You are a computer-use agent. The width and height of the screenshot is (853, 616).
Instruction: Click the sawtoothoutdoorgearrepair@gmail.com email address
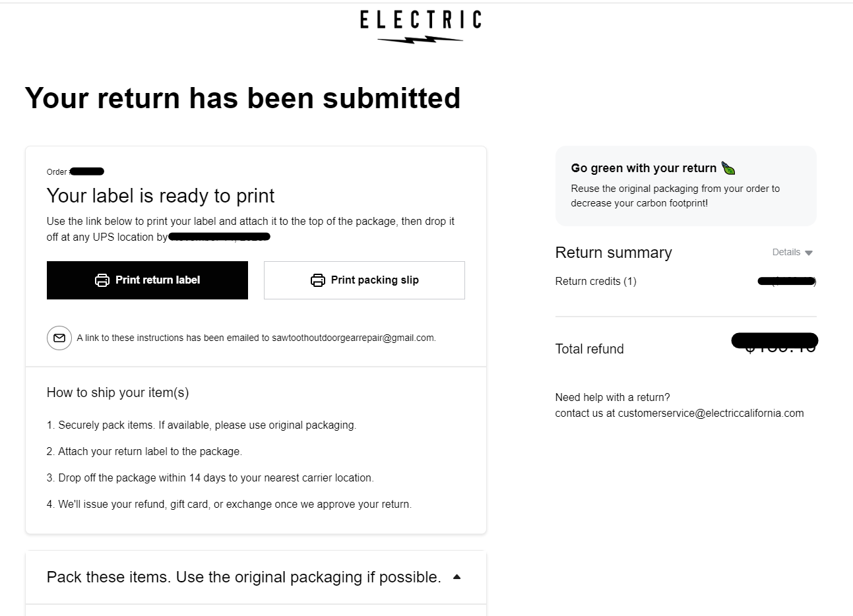pos(353,338)
